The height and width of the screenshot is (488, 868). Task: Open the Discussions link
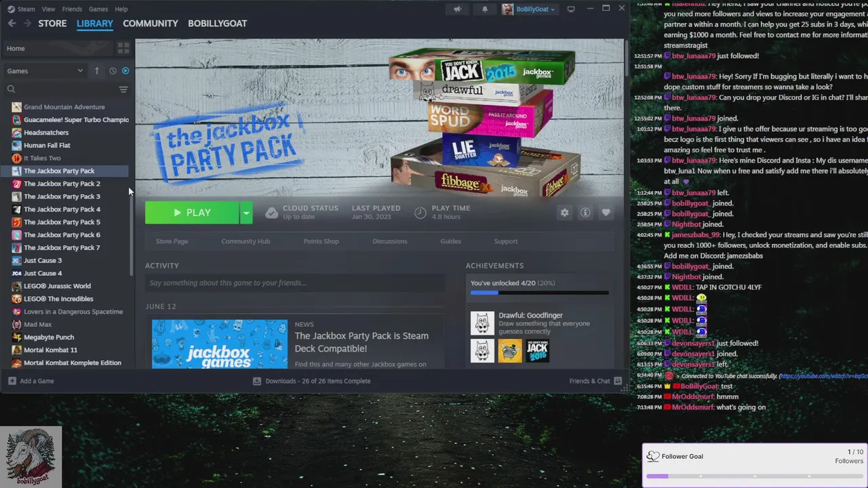(389, 241)
